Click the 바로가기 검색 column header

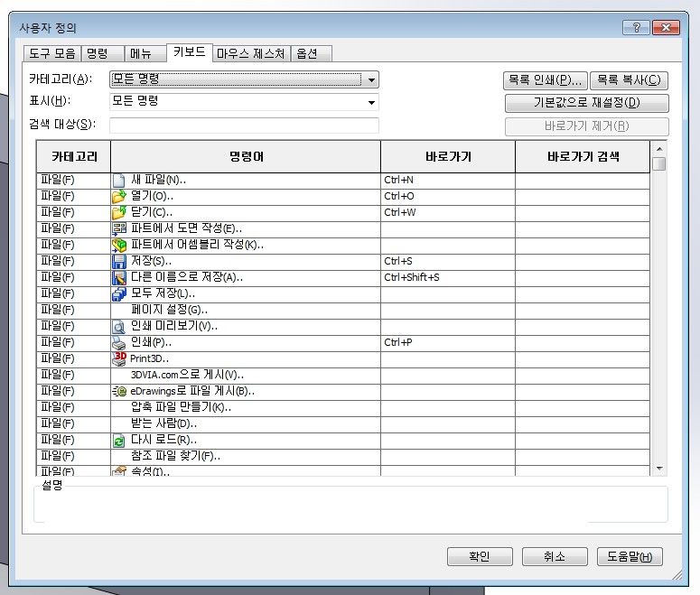(583, 157)
